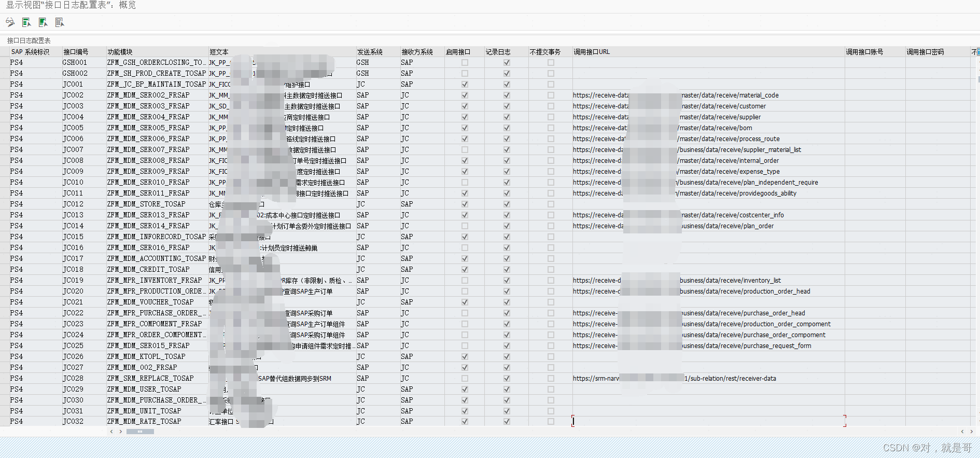Select cell ZFM_MDM_CREDIT_TOSAP
This screenshot has height=458, width=980.
click(x=157, y=269)
